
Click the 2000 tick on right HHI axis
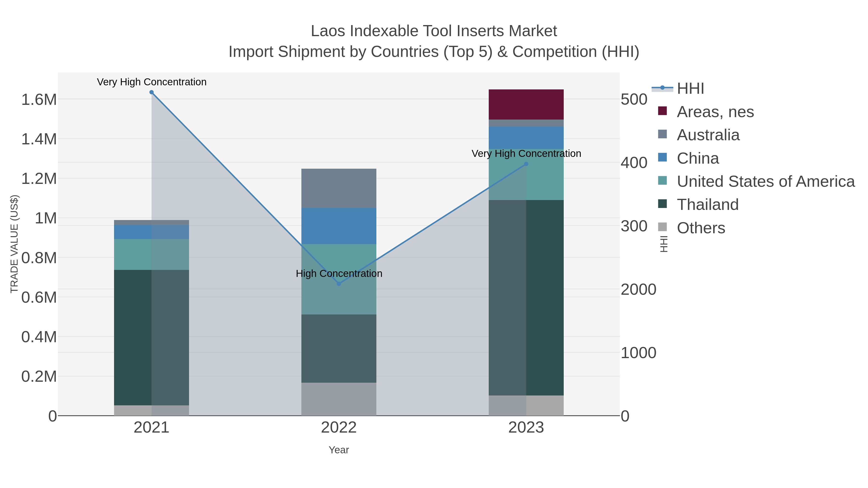pos(638,290)
